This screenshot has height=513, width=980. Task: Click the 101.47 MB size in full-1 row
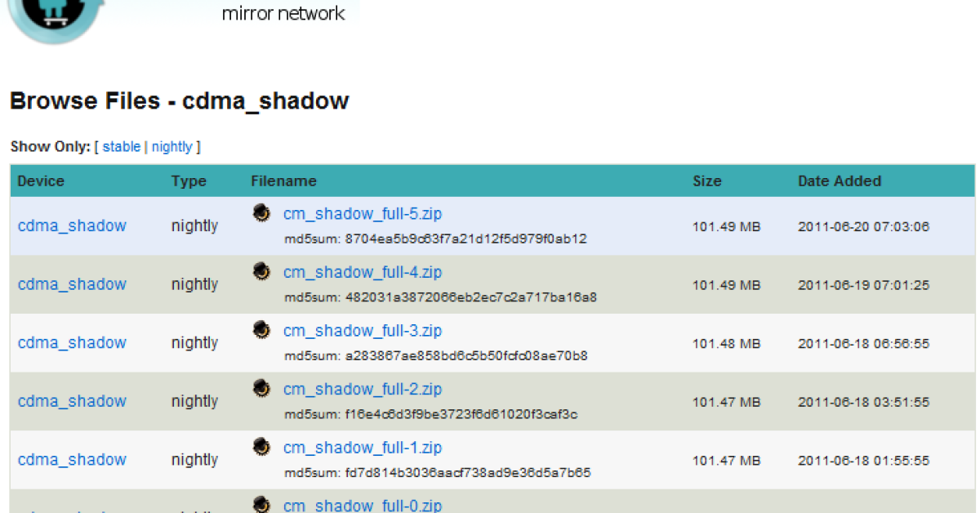tap(727, 461)
